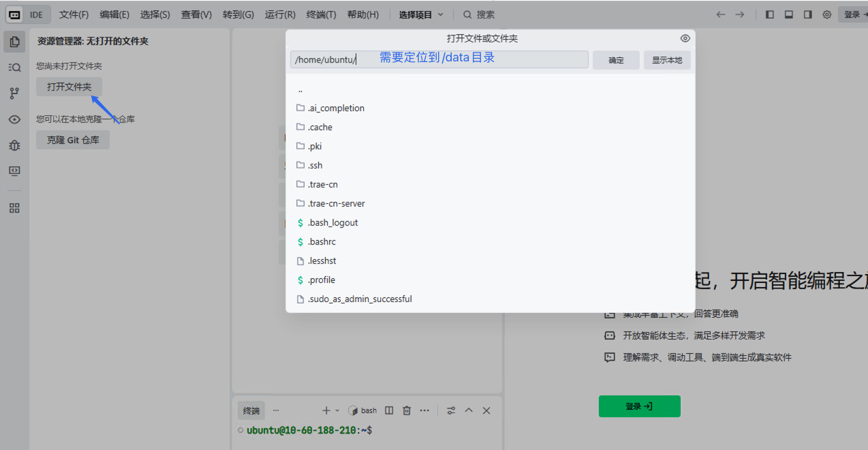868x450 pixels.
Task: Toggle the right sidebar layout icon
Action: 808,14
